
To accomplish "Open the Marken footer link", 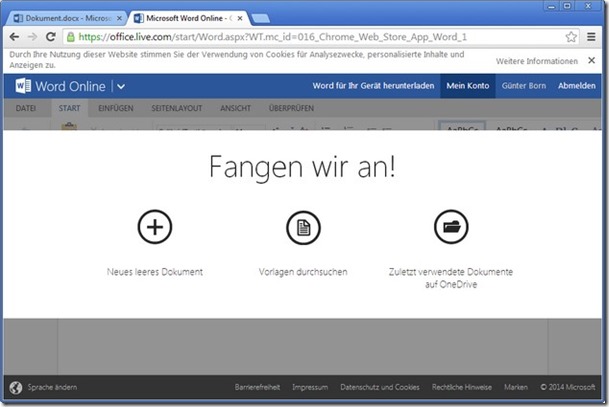I will [516, 387].
